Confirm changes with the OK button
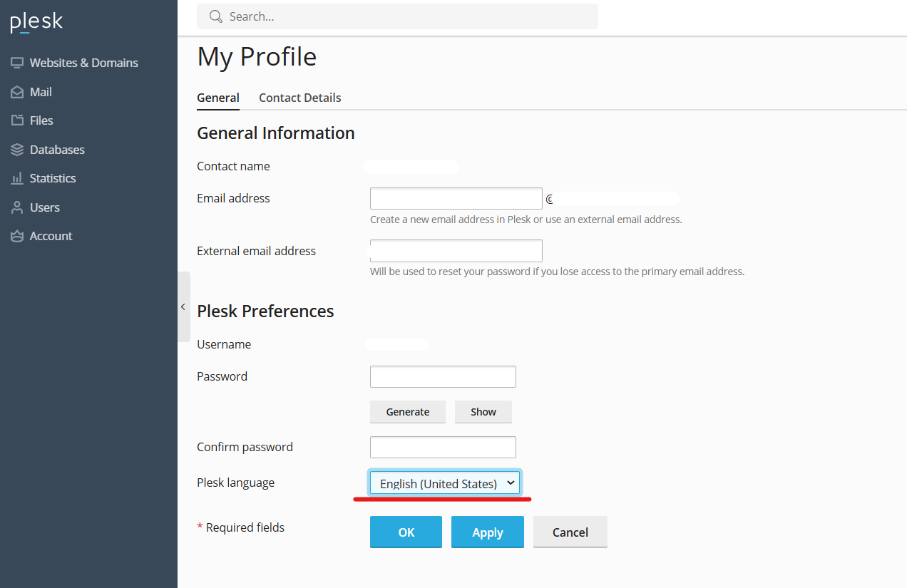This screenshot has height=588, width=907. 406,532
